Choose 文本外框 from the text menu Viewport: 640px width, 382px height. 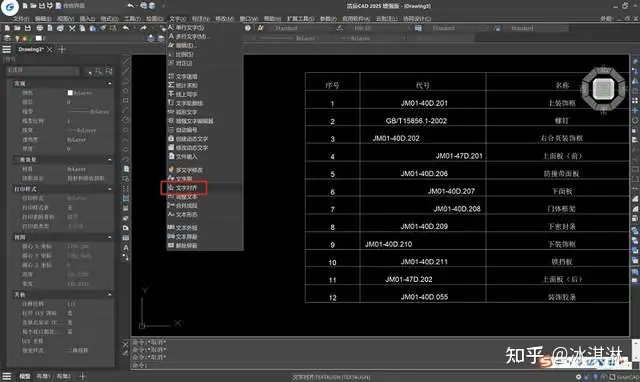pos(205,228)
